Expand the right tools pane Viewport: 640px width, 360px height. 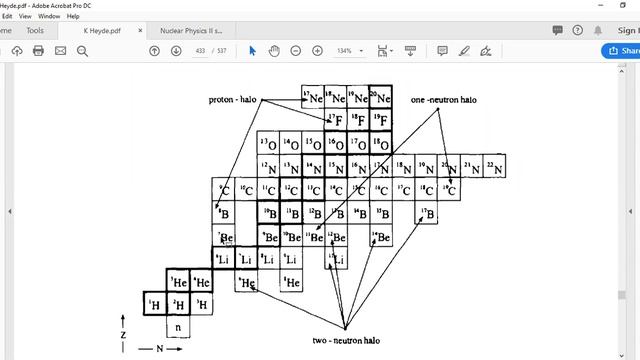630,211
